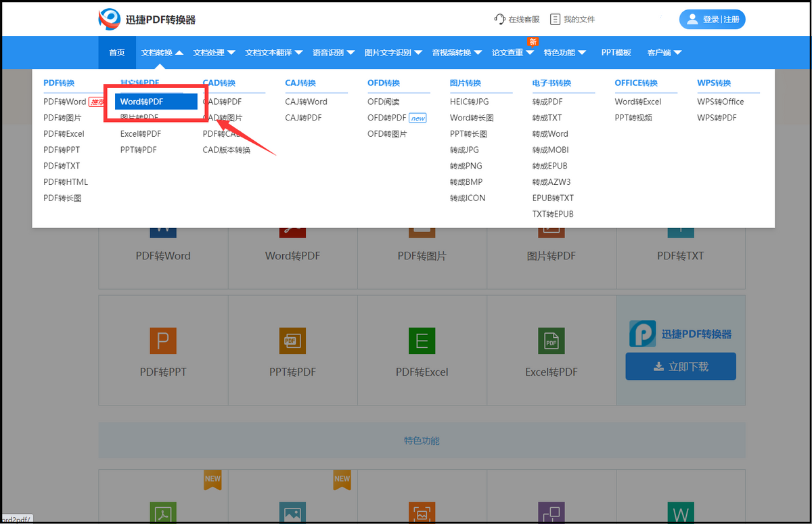The image size is (812, 524).
Task: Expand the 客户端 dropdown
Action: tap(664, 52)
